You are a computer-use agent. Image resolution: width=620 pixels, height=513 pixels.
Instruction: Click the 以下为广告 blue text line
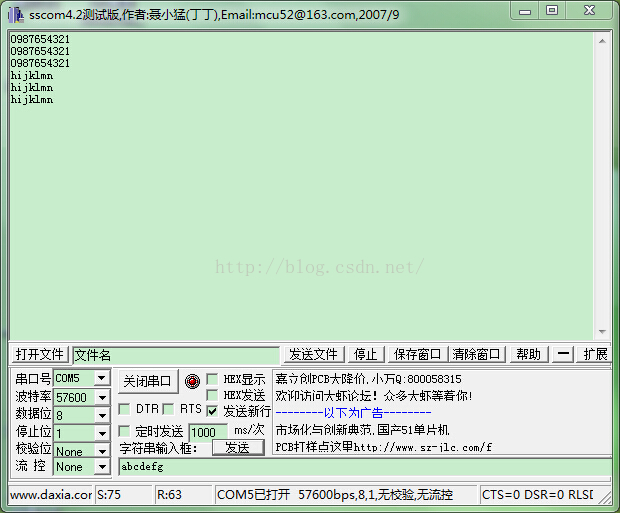click(353, 413)
